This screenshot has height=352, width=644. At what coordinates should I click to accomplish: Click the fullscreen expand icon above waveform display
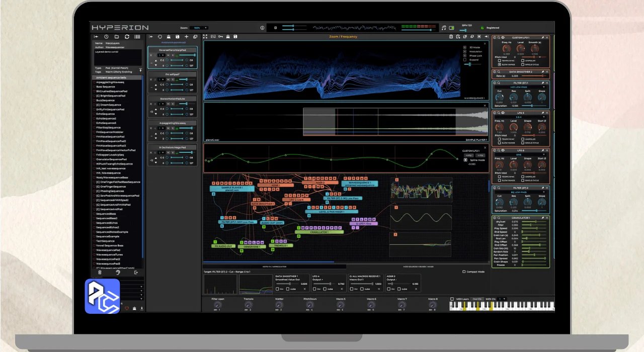(x=205, y=37)
